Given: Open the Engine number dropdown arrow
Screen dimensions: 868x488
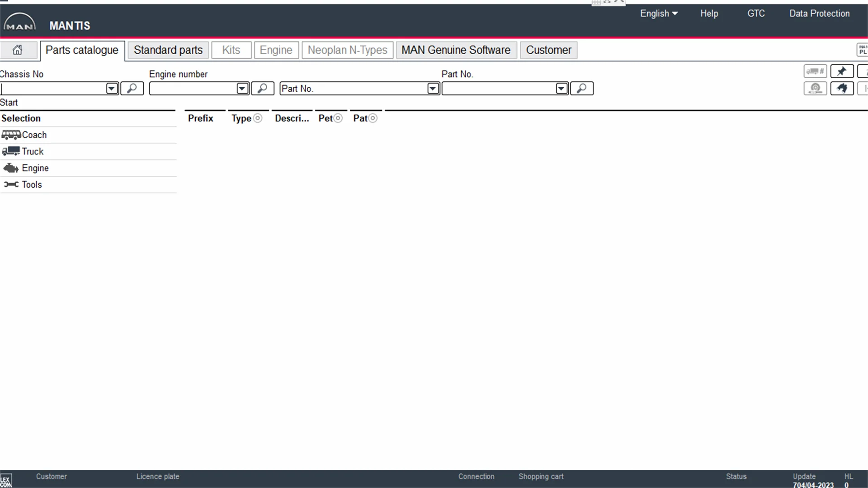Looking at the screenshot, I should pos(242,89).
